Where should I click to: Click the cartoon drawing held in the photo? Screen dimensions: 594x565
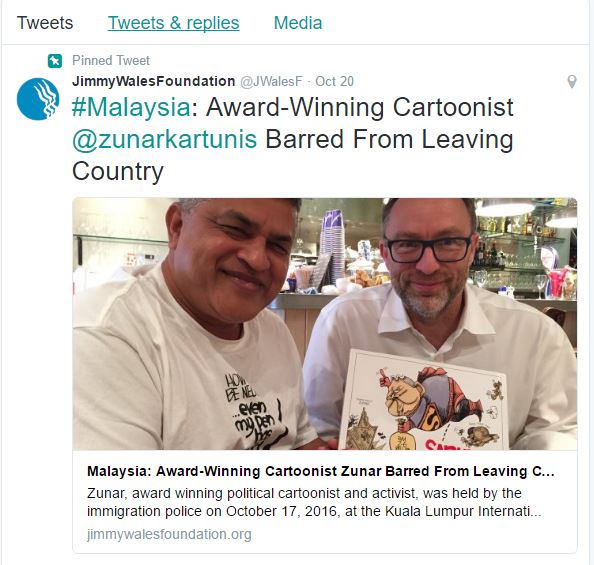pos(422,400)
